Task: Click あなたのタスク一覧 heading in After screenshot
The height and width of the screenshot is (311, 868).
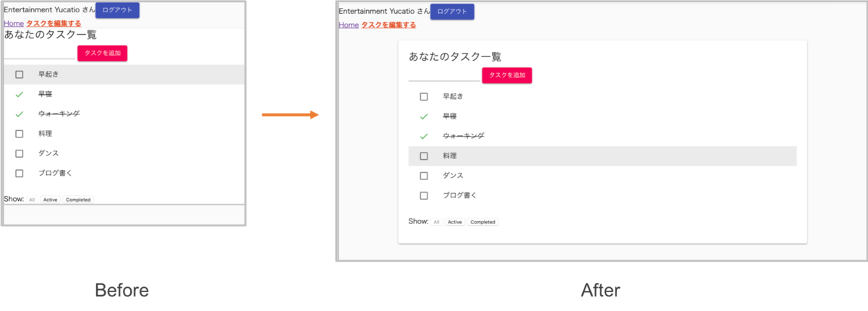Action: [x=455, y=56]
